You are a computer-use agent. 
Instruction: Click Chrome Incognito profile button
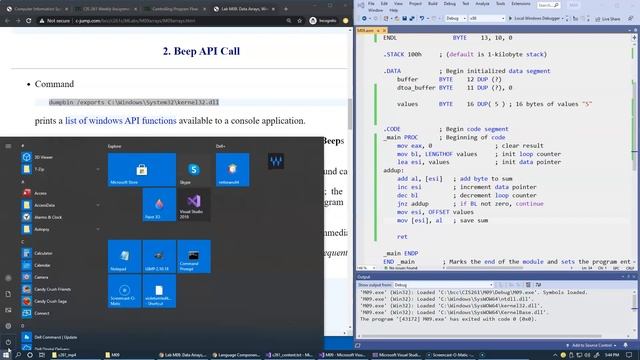(323, 20)
